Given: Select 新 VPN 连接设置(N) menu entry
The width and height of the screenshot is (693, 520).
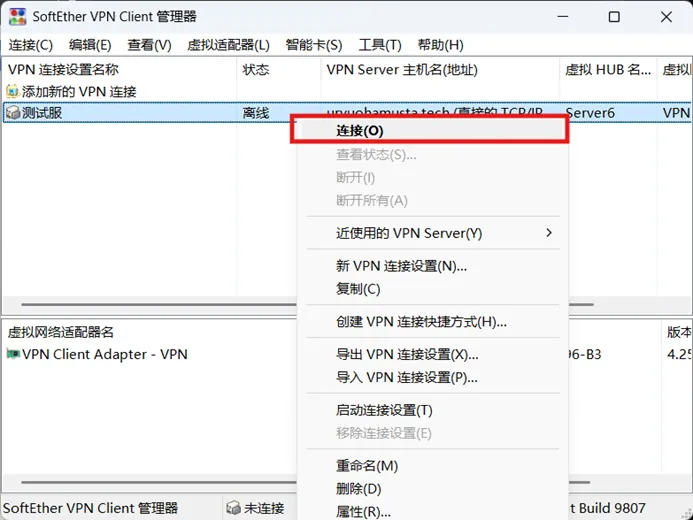Looking at the screenshot, I should (x=401, y=266).
